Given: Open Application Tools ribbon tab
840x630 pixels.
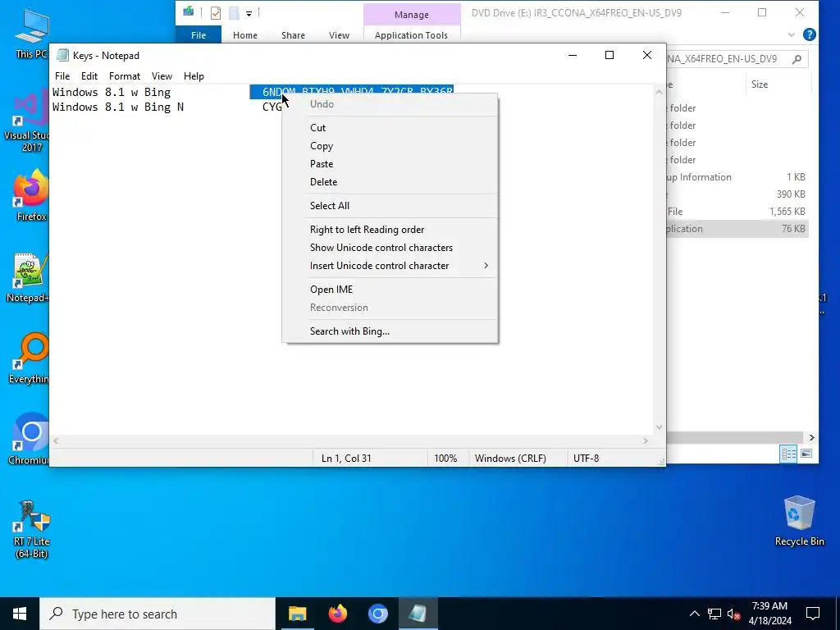Looking at the screenshot, I should pos(412,34).
